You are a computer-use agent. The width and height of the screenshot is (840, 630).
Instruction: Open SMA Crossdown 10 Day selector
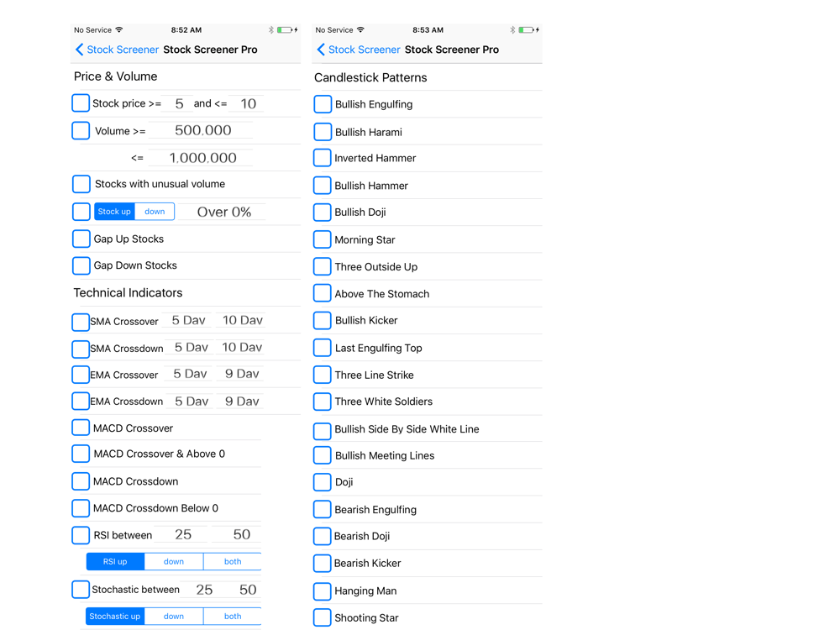coord(242,348)
